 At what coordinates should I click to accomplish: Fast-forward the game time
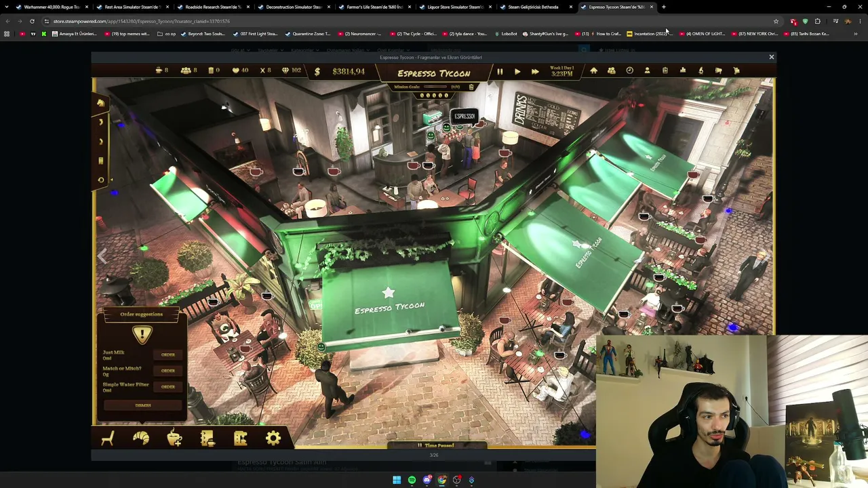point(535,71)
